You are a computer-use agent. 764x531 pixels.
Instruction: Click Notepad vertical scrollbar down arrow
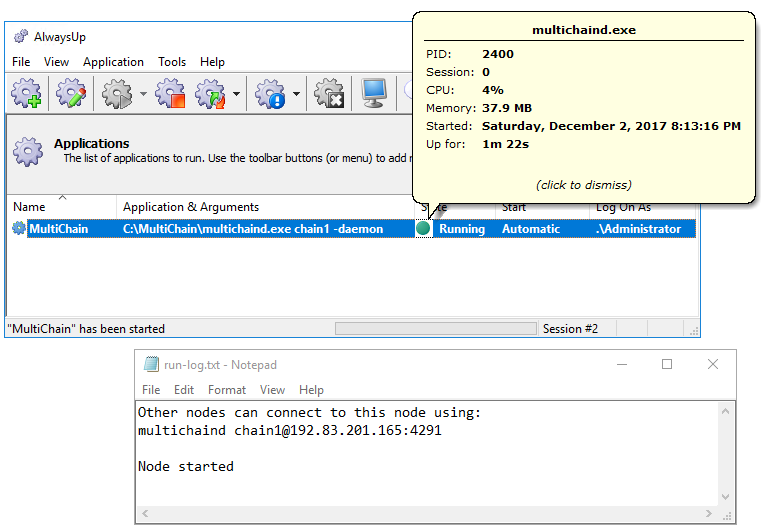726,497
